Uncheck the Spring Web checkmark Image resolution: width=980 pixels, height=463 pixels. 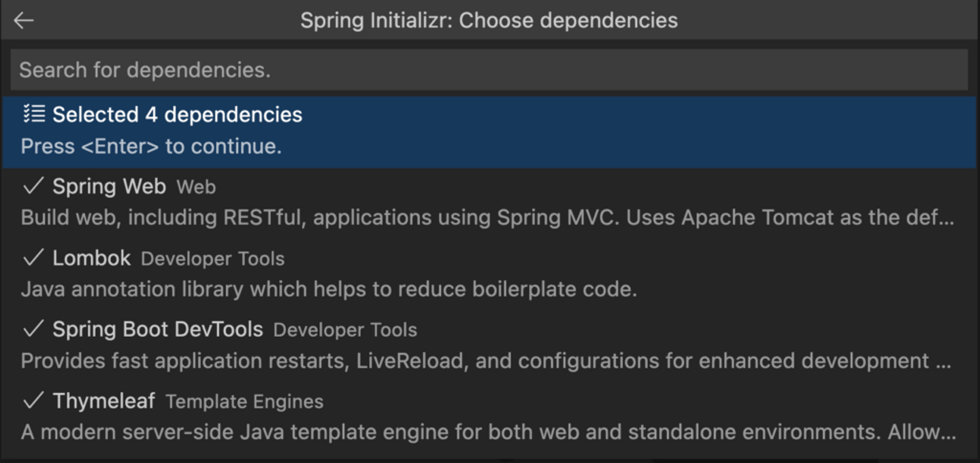[x=33, y=186]
